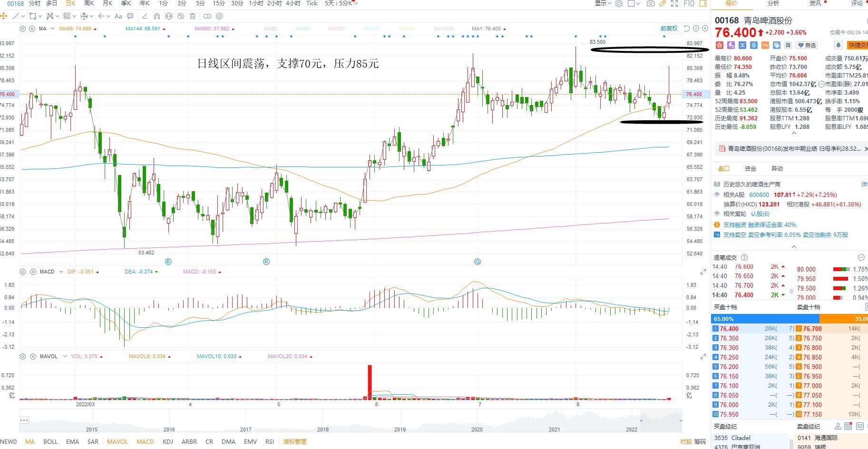
Task: Toggle the KDJ indicator
Action: [168, 442]
